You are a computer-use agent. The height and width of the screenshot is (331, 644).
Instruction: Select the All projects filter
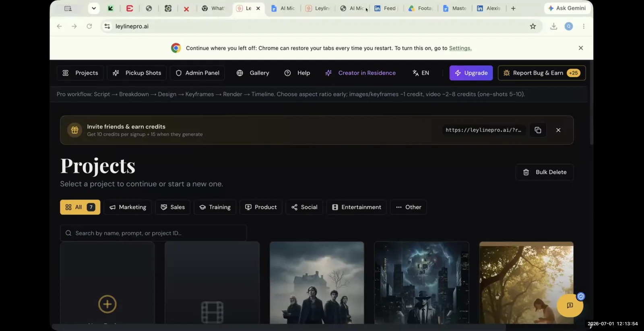(x=80, y=207)
